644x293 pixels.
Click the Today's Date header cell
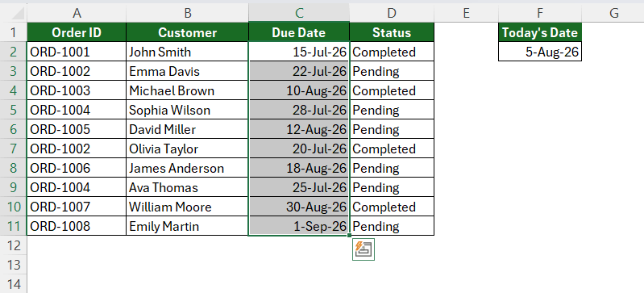(x=540, y=32)
